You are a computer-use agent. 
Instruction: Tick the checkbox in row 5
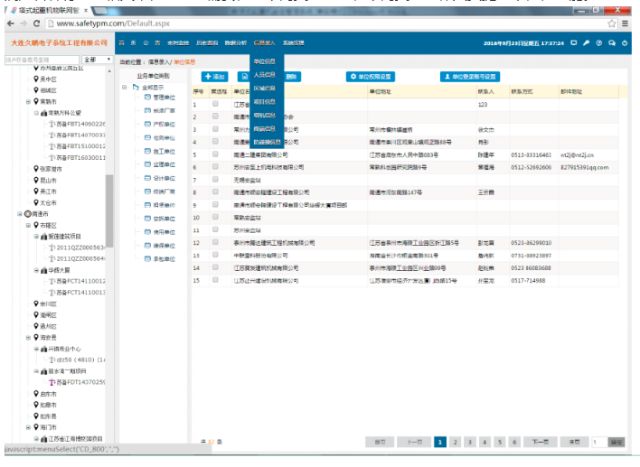(215, 154)
